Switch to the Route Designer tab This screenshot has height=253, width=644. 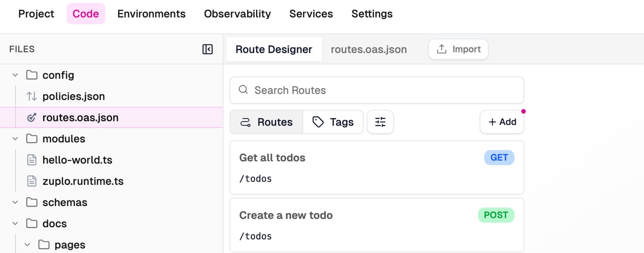click(x=274, y=49)
